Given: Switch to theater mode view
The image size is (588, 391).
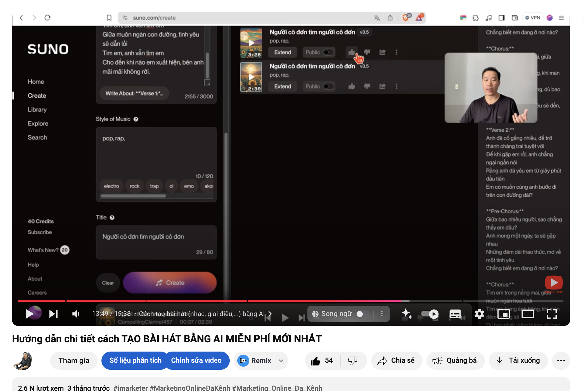Looking at the screenshot, I should coord(528,314).
